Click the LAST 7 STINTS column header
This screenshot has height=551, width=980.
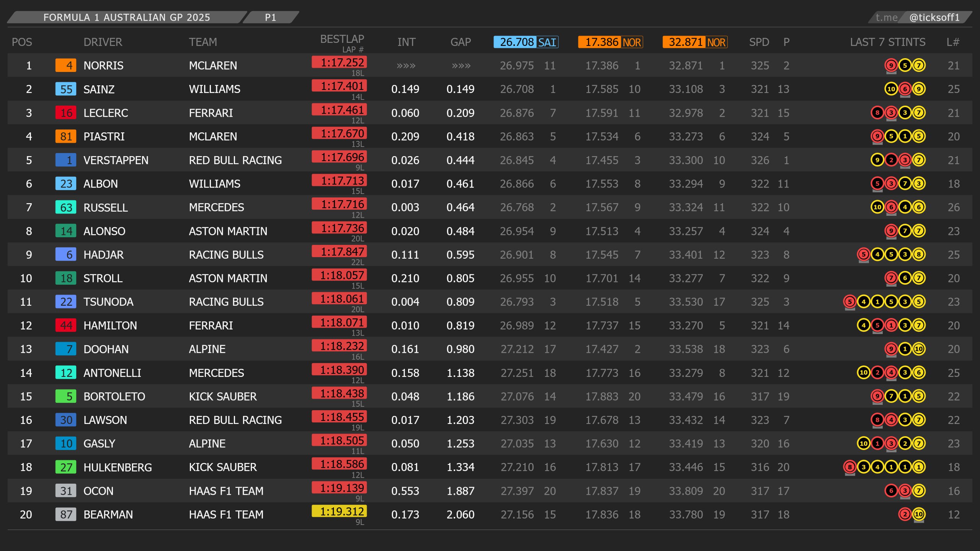click(x=888, y=42)
